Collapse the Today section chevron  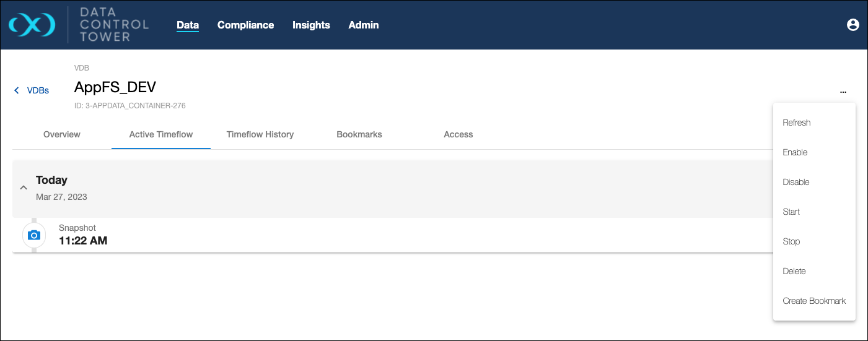(x=24, y=188)
